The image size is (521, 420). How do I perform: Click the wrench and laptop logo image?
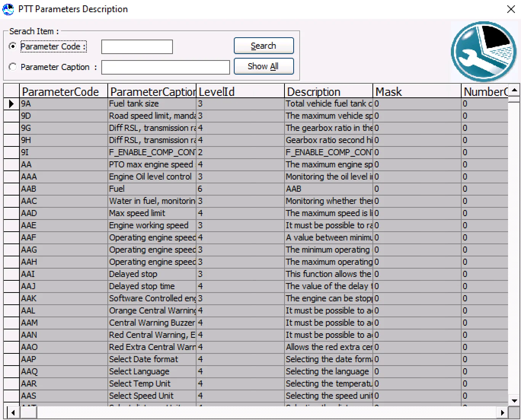click(483, 52)
